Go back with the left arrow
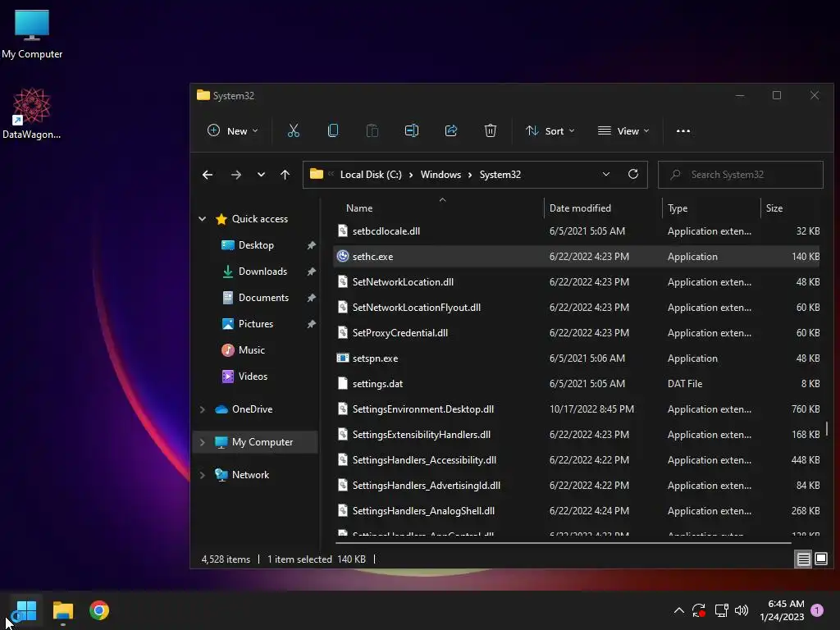 tap(208, 175)
